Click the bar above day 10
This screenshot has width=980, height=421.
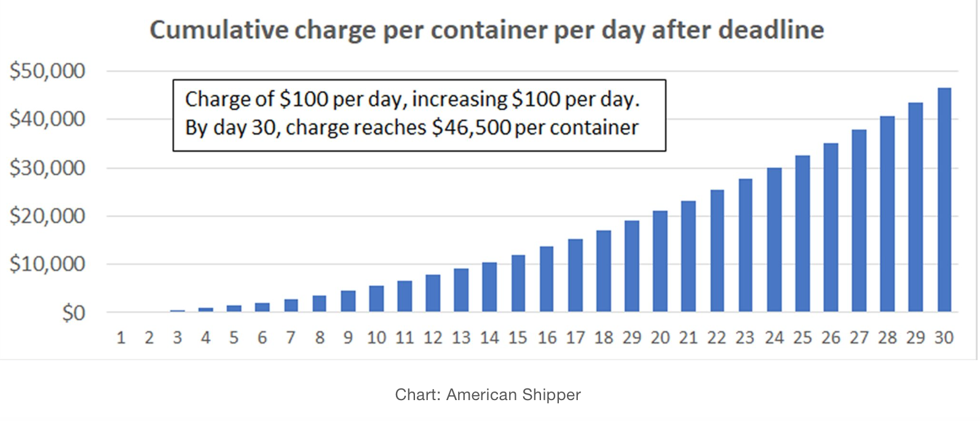(376, 299)
